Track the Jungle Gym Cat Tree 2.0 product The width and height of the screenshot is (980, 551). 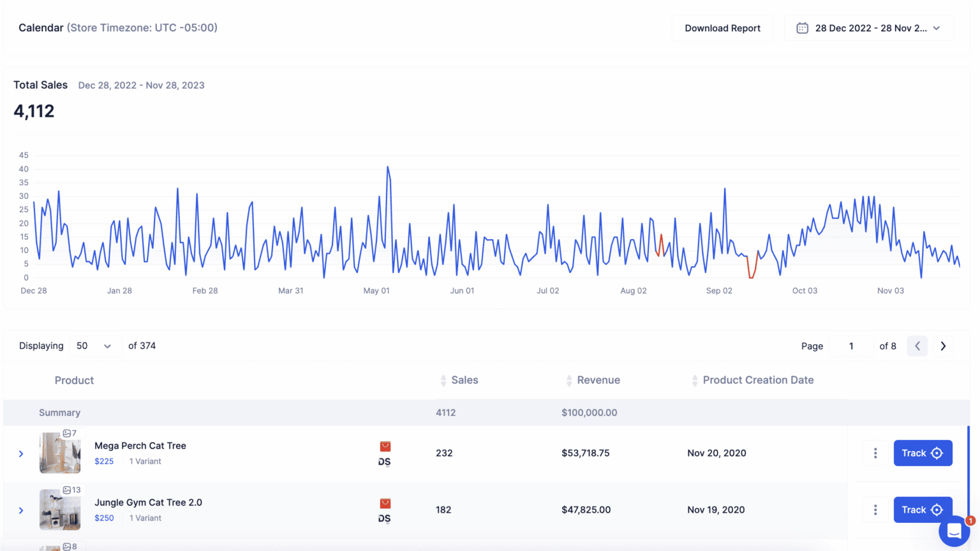point(923,510)
